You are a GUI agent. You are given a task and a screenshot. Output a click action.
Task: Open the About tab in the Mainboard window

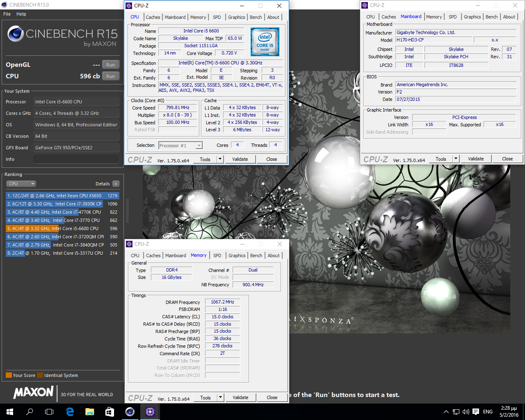[509, 17]
